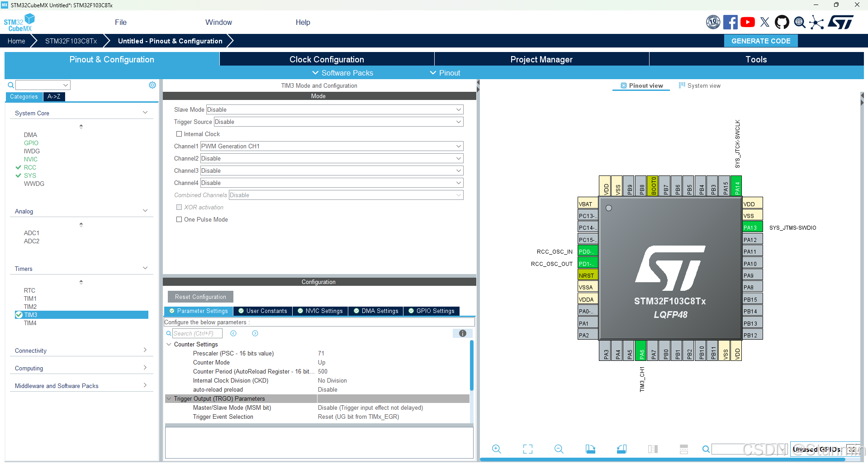
Task: Click the 10-year anniversary badge icon
Action: pos(713,22)
